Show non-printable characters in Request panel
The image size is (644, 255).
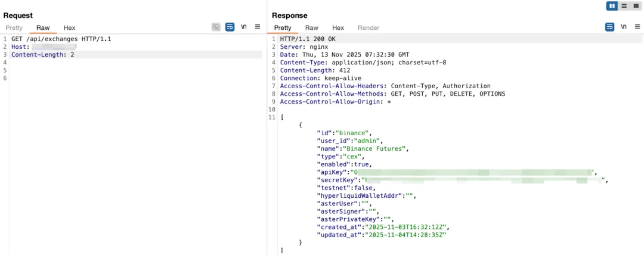(x=244, y=27)
